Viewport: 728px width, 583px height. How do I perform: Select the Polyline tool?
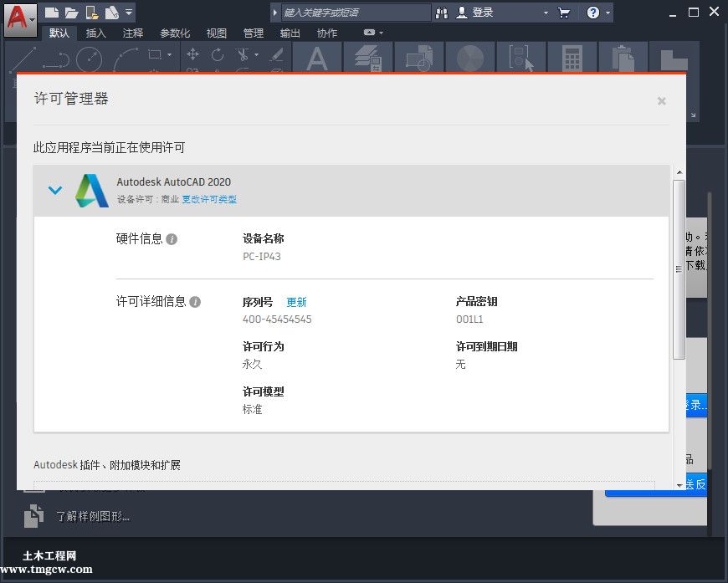pos(56,59)
